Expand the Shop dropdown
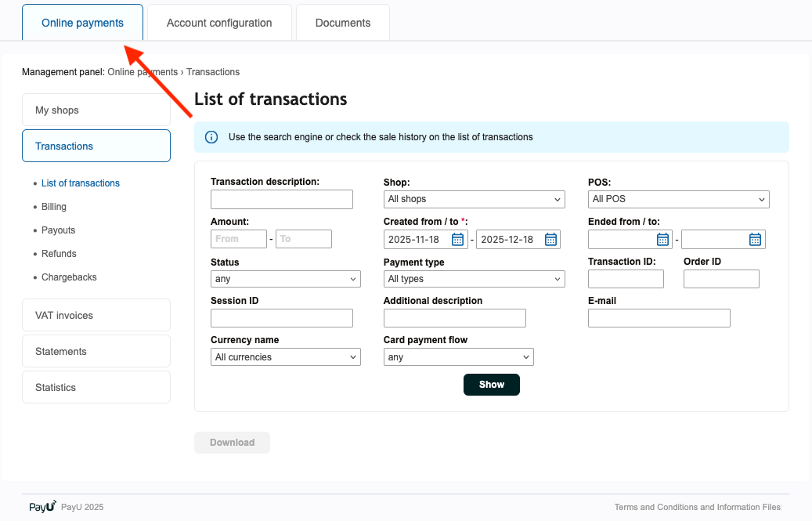Image resolution: width=812 pixels, height=521 pixels. (474, 199)
